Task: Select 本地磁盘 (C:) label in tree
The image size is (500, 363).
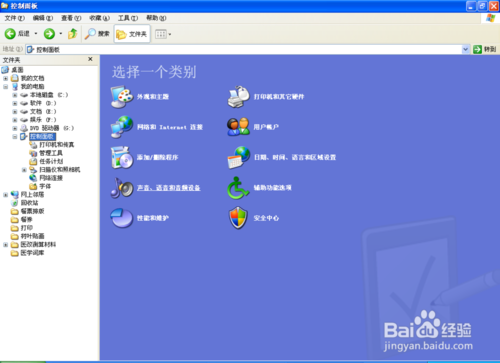Action: coord(49,95)
